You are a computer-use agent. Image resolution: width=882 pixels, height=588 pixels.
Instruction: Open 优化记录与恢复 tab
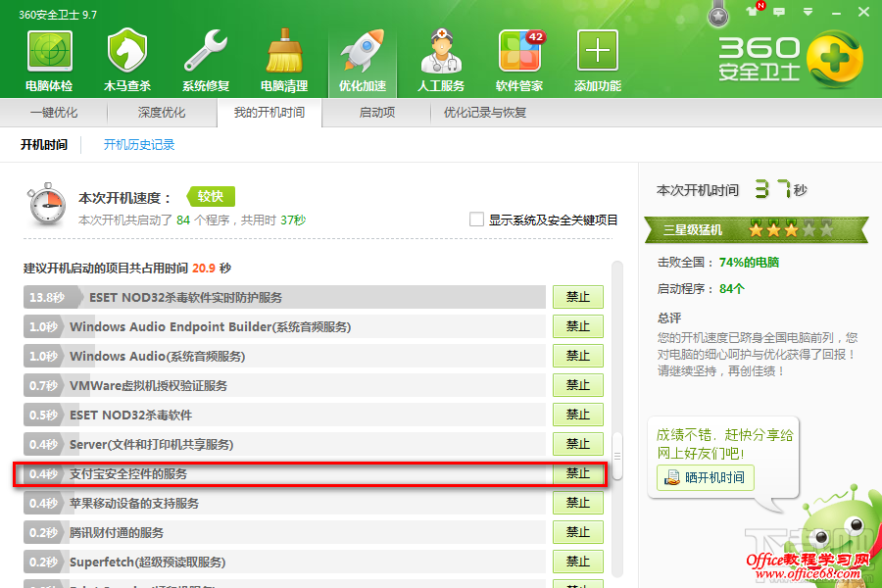tap(485, 113)
